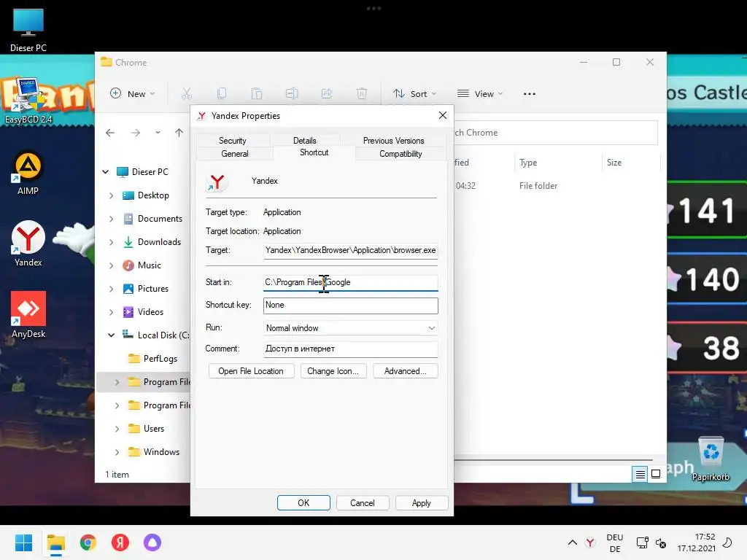This screenshot has width=747, height=560.
Task: Click the Cancel button
Action: click(x=363, y=503)
